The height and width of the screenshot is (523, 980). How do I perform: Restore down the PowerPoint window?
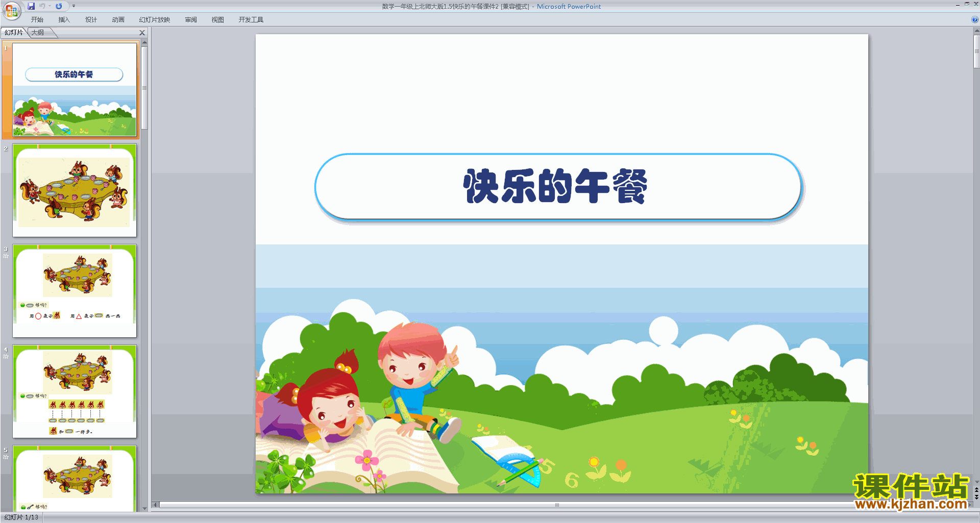(x=967, y=4)
